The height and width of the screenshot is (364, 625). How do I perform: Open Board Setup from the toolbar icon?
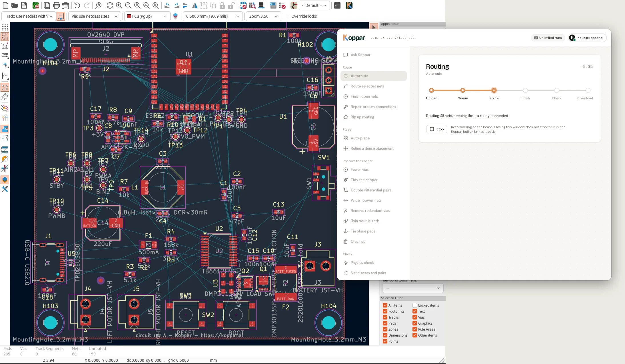click(x=36, y=5)
